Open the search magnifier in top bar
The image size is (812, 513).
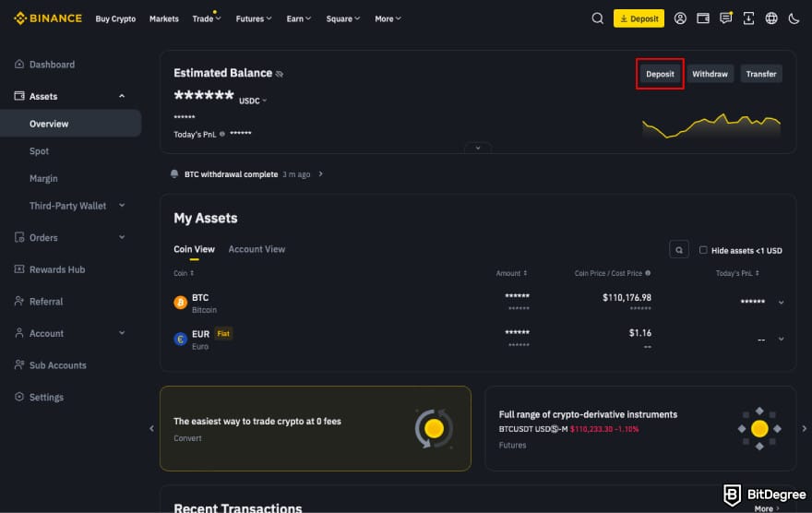pos(597,18)
